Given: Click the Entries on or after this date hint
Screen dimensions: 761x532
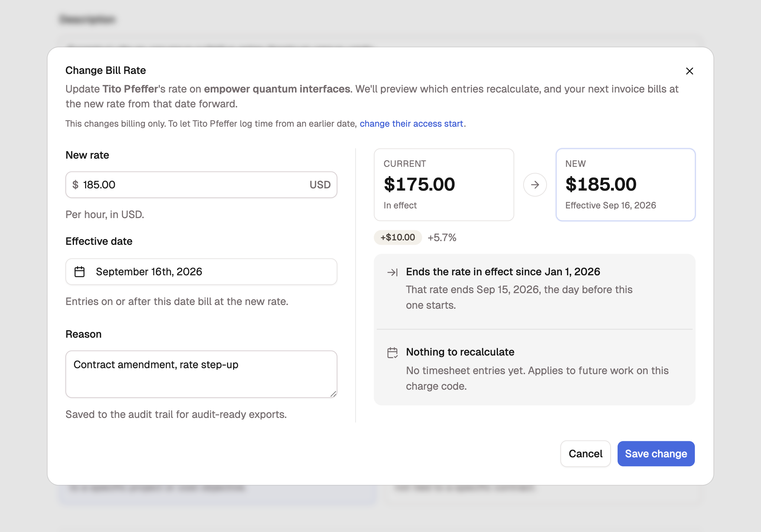Looking at the screenshot, I should point(177,301).
